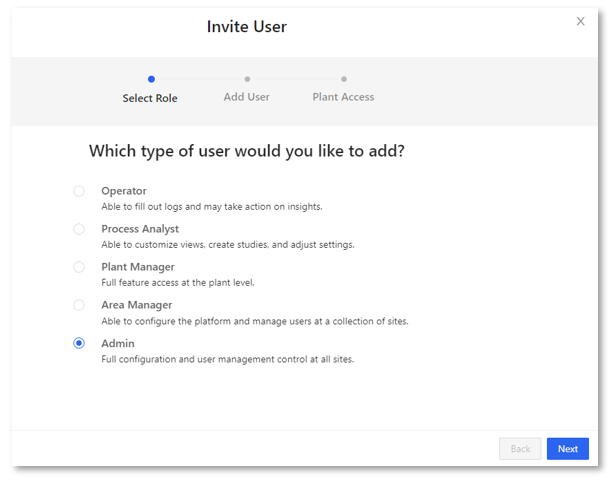
Task: Click the Process Analyst role title
Action: (x=140, y=229)
